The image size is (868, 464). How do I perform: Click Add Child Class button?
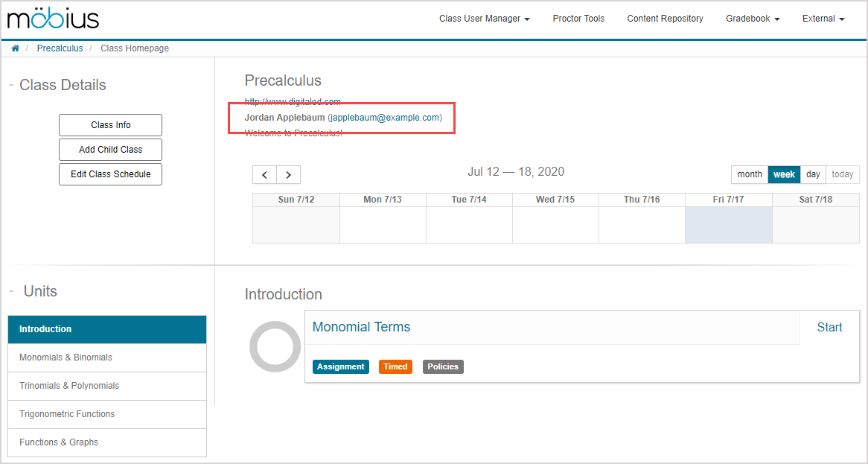point(110,150)
